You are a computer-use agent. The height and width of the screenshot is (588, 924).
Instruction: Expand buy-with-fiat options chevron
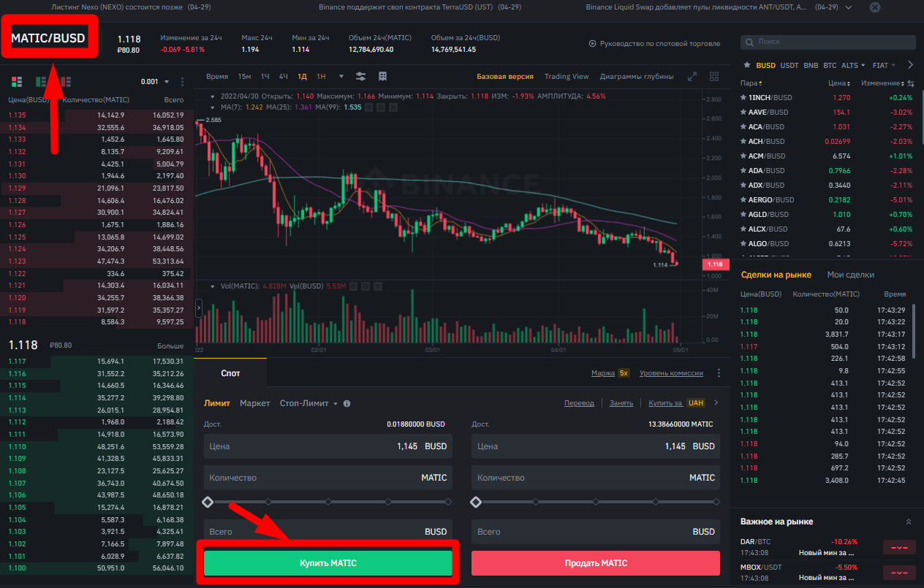[x=716, y=402]
